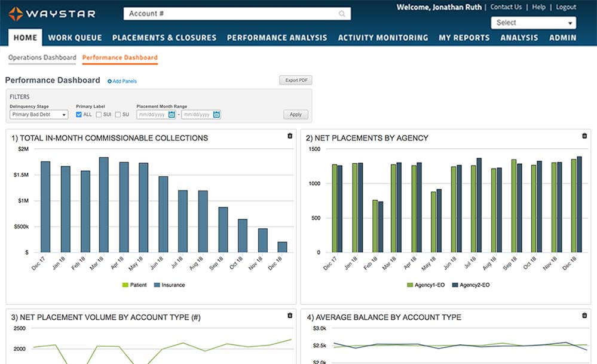Image resolution: width=597 pixels, height=364 pixels.
Task: Tick the SU primary label checkbox
Action: [118, 115]
